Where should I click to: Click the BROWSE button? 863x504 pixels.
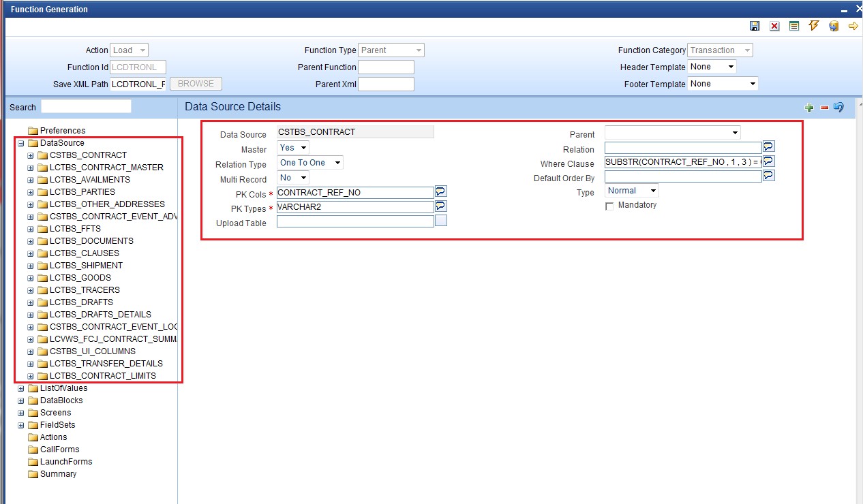click(x=196, y=84)
